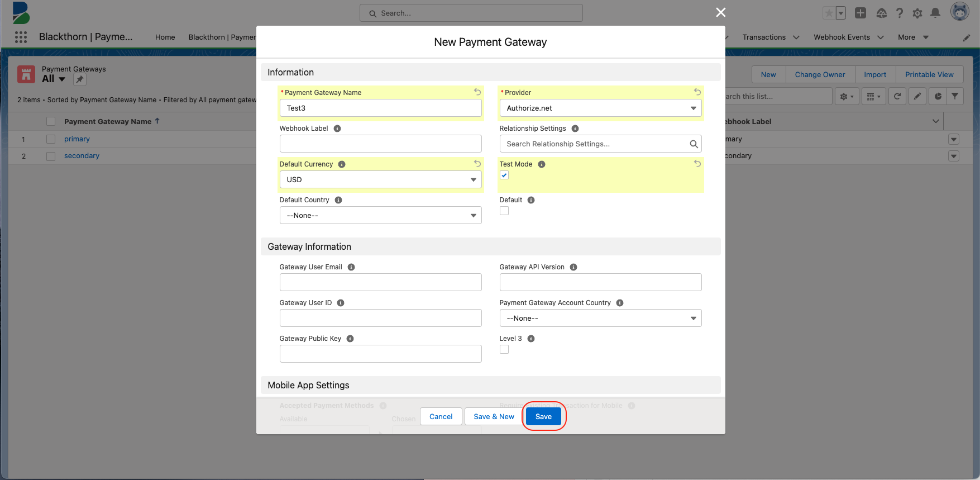Uncheck the Test Mode checkbox
The image size is (980, 480).
point(504,175)
